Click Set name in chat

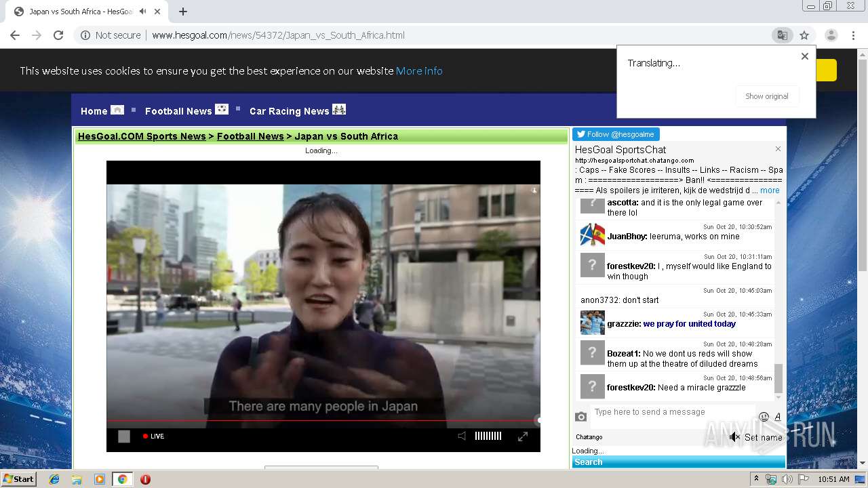point(763,437)
